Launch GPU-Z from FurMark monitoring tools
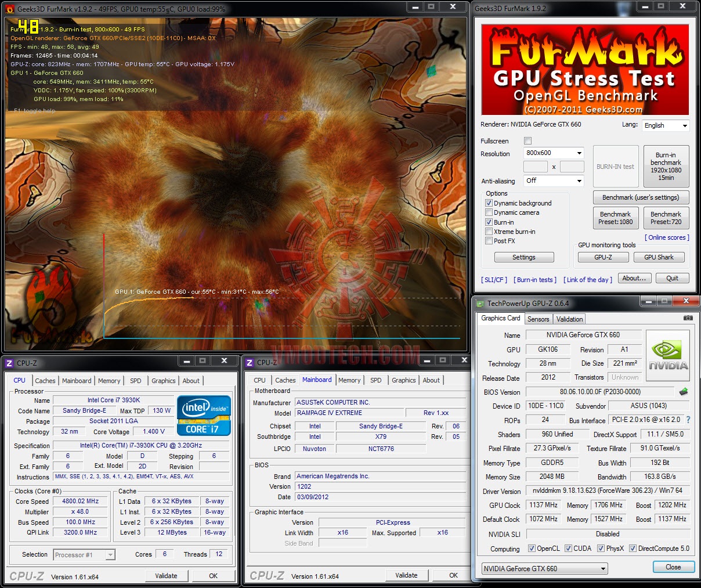The height and width of the screenshot is (588, 701). [x=603, y=257]
